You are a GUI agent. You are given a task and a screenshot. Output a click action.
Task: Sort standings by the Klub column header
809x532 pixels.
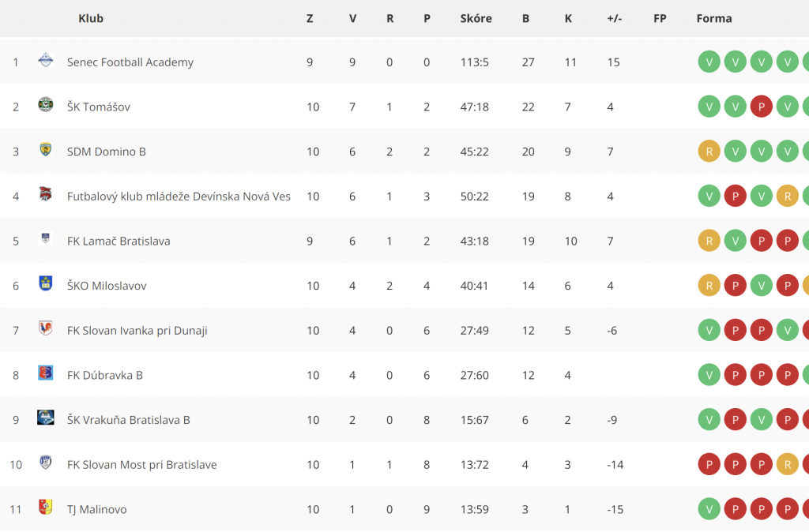[91, 19]
